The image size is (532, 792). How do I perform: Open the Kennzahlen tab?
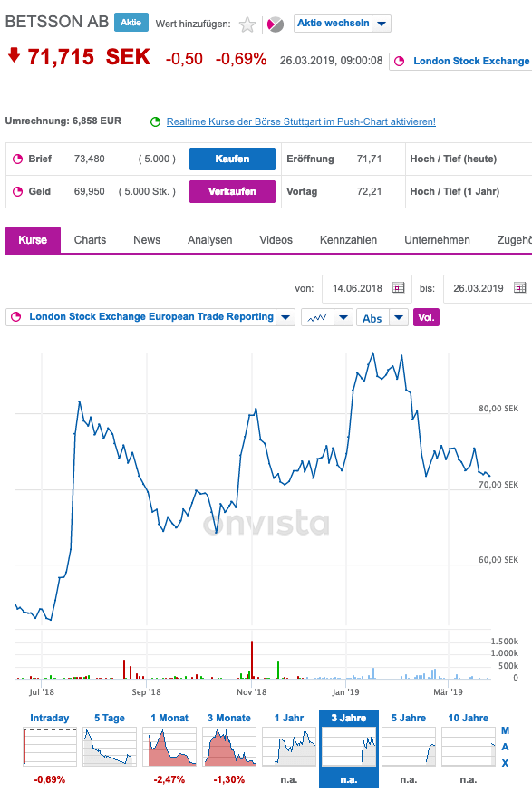point(348,240)
